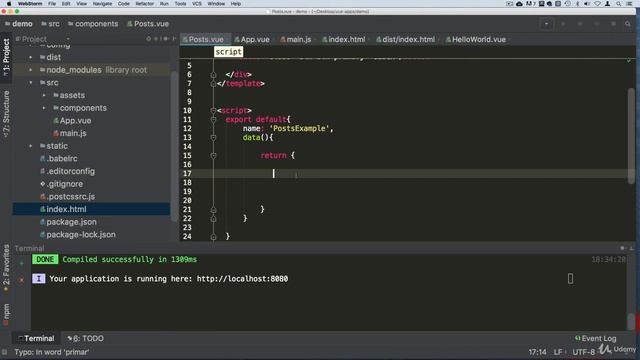Select package.json in the project tree
The width and height of the screenshot is (640, 360).
[68, 222]
